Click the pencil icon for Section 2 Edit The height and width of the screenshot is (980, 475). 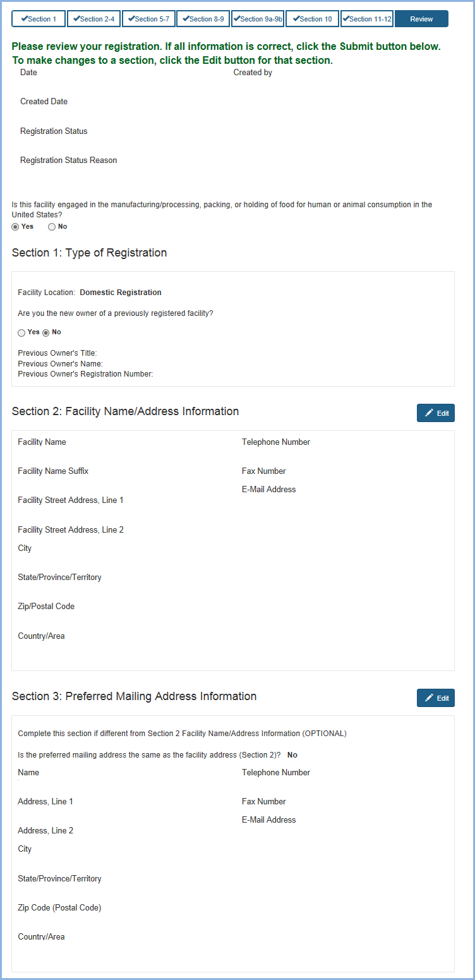coord(429,413)
